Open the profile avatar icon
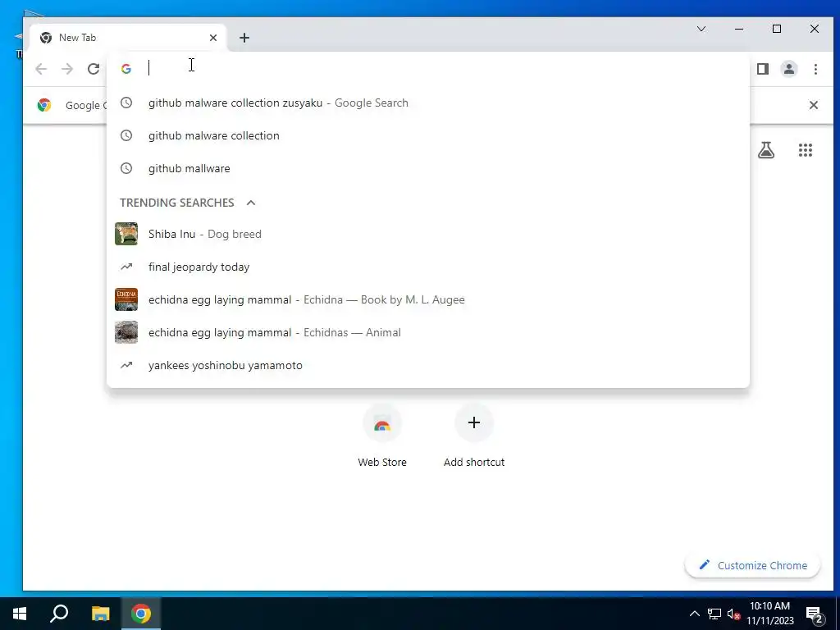This screenshot has height=630, width=840. pos(789,69)
